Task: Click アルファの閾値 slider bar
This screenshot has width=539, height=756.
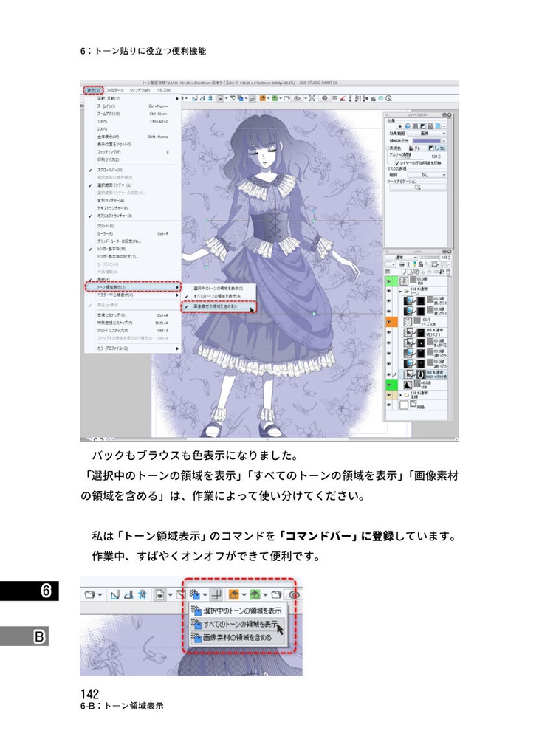Action: point(410,159)
